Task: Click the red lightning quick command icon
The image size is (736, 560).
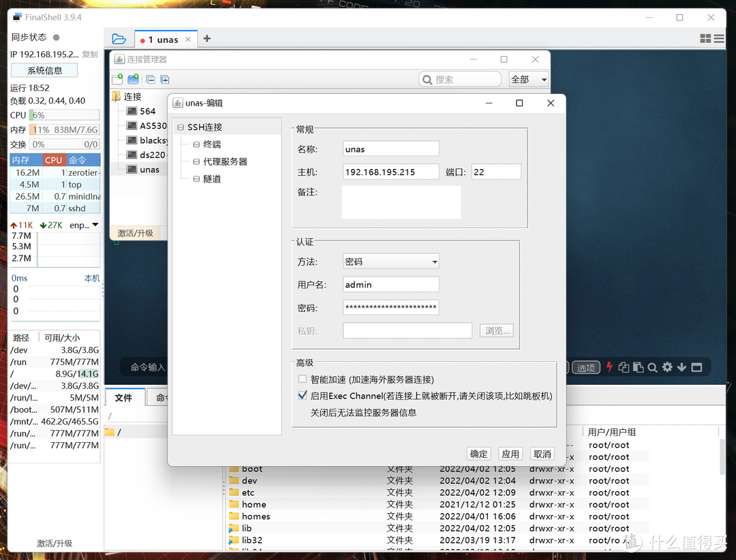Action: (609, 367)
